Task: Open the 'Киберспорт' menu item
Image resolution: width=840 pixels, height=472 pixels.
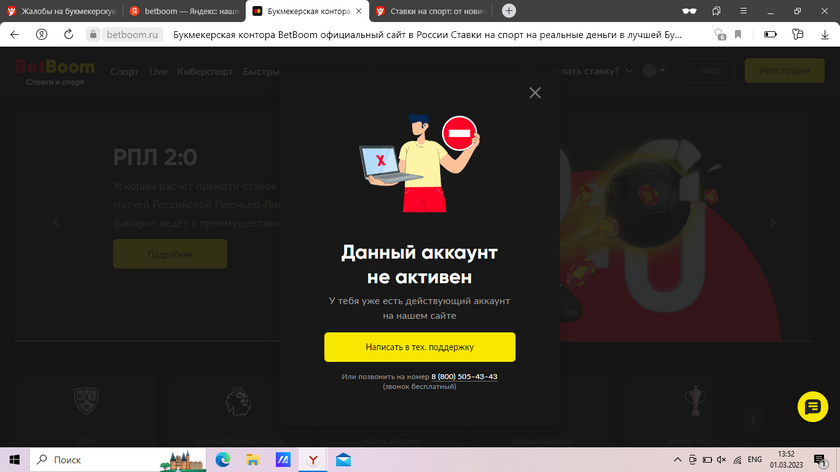Action: pyautogui.click(x=205, y=71)
